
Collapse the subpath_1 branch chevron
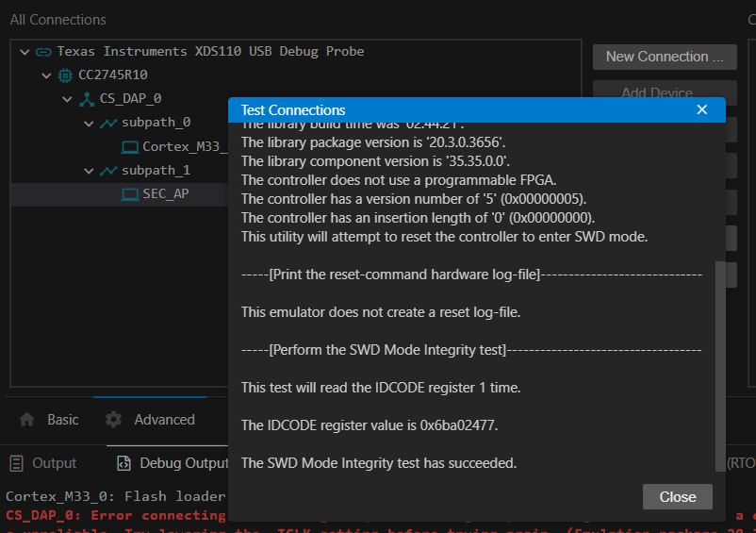click(x=90, y=171)
